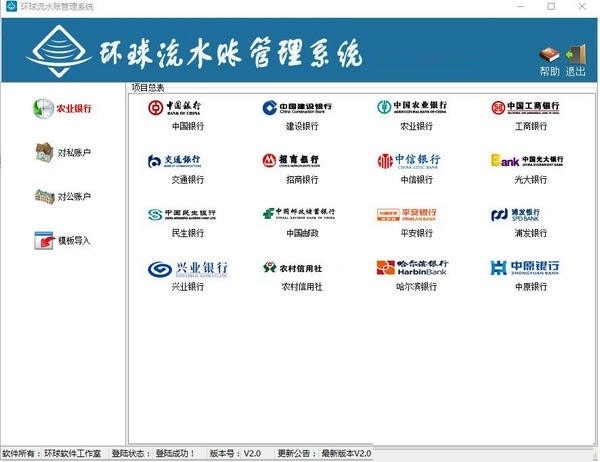Open the Bank of Communications 交通银行 logo
600x462 pixels.
coord(174,161)
